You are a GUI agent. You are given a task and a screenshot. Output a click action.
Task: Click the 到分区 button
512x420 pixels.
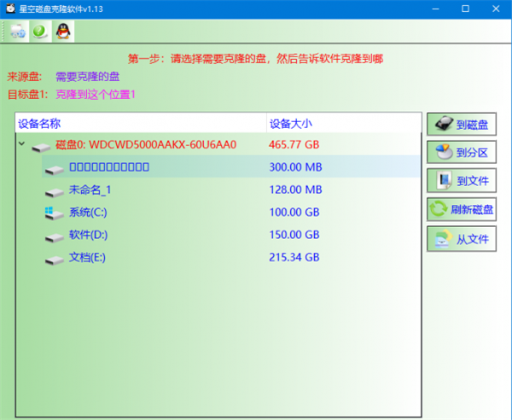tap(462, 153)
